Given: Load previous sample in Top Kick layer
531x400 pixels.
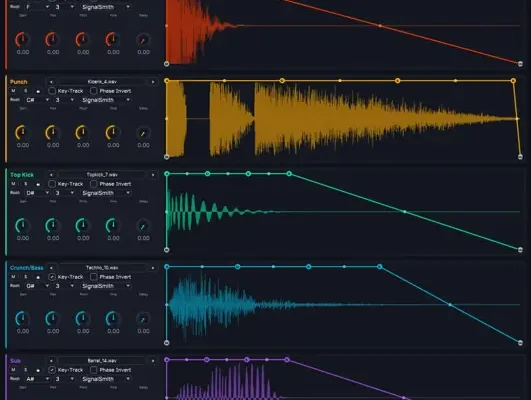Looking at the screenshot, I should point(51,175).
